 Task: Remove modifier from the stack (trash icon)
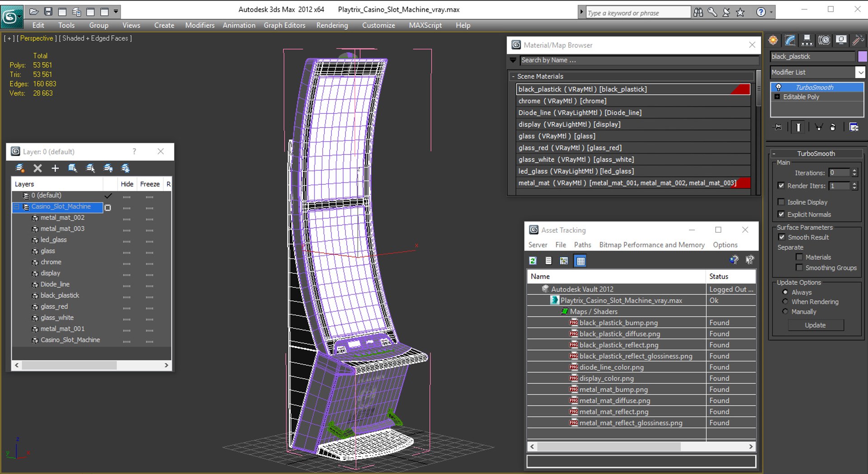tap(833, 127)
